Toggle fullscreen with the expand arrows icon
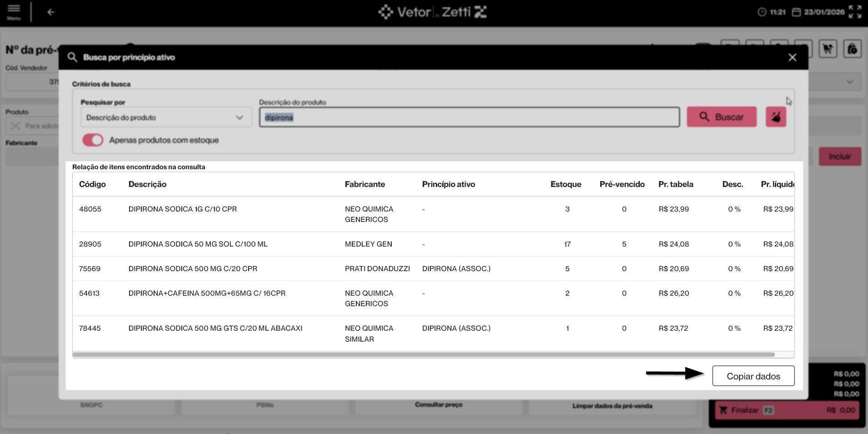Image resolution: width=868 pixels, height=434 pixels. click(855, 12)
